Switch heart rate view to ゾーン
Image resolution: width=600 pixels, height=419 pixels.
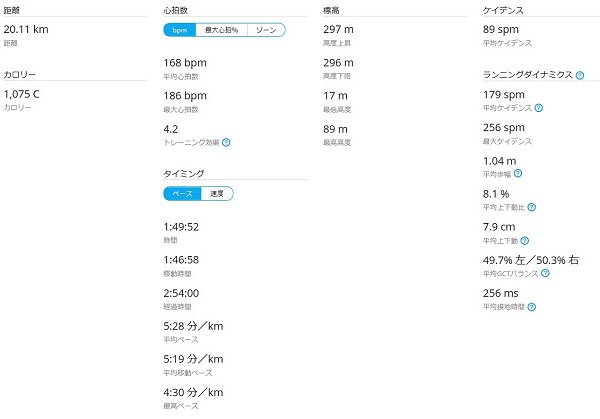coord(266,30)
